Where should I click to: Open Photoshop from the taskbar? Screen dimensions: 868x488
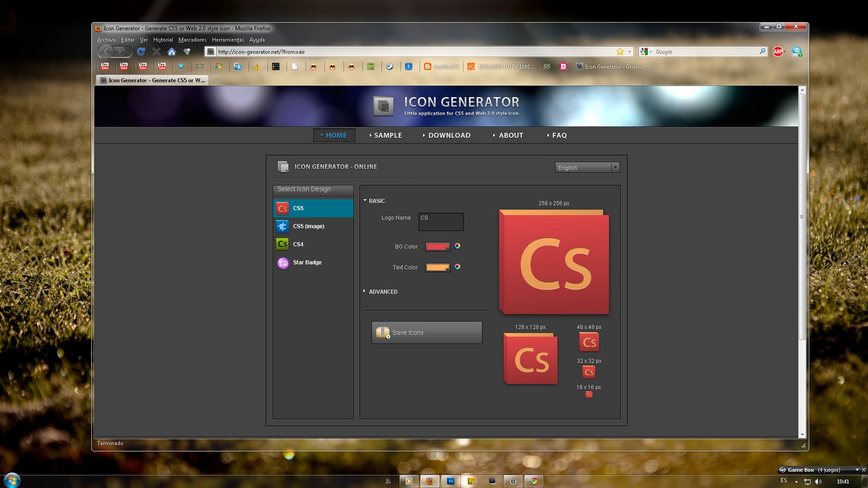(x=450, y=481)
